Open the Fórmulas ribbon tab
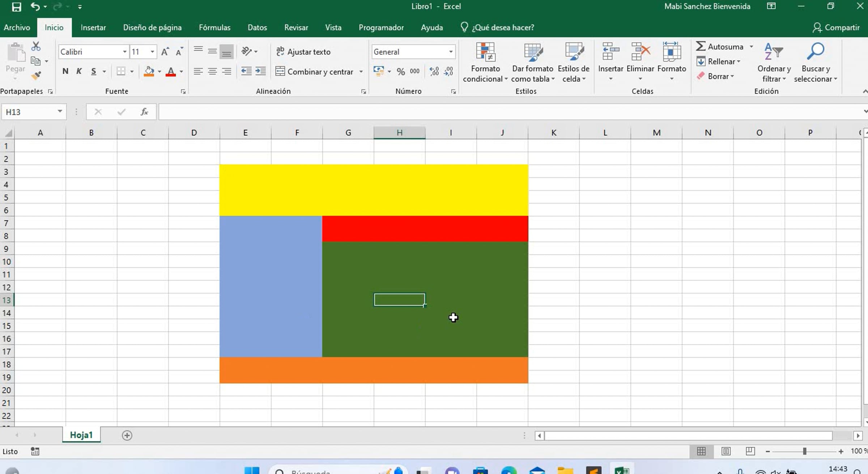 214,27
